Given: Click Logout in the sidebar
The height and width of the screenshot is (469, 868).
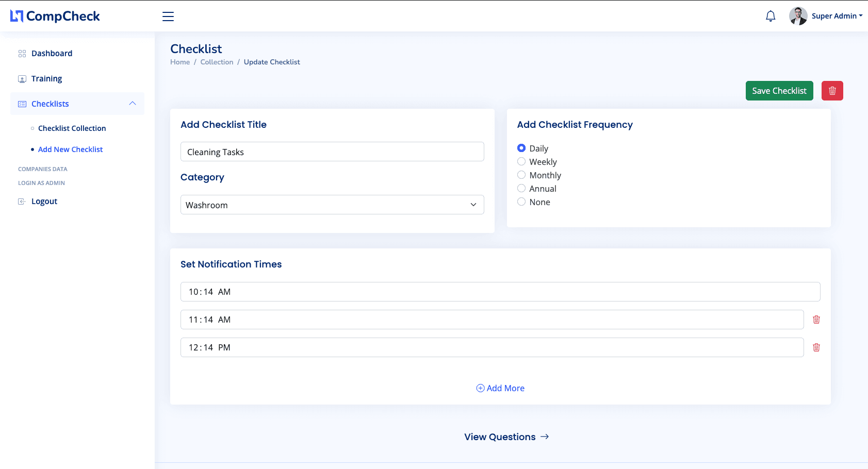Looking at the screenshot, I should (x=44, y=202).
